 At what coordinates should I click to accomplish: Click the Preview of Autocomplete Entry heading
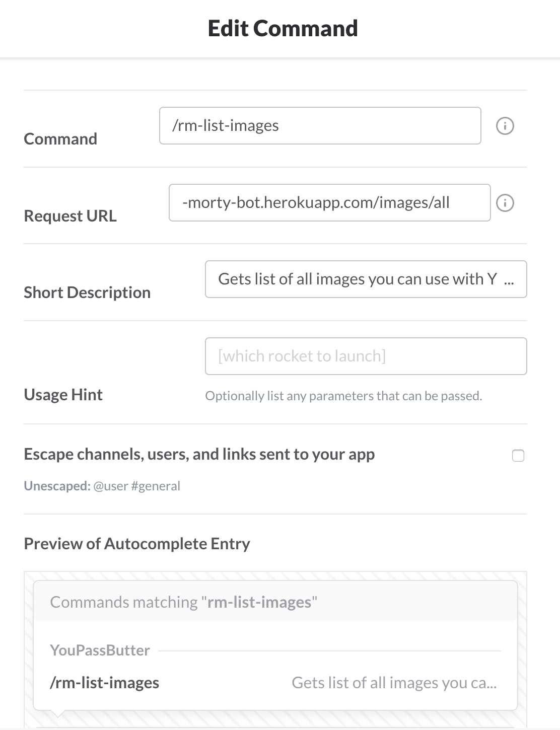click(137, 544)
